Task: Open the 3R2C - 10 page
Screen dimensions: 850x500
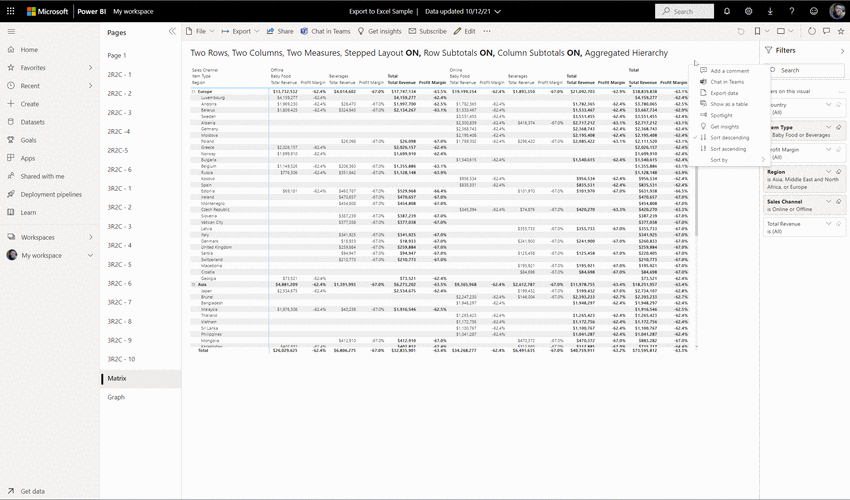Action: coord(121,359)
